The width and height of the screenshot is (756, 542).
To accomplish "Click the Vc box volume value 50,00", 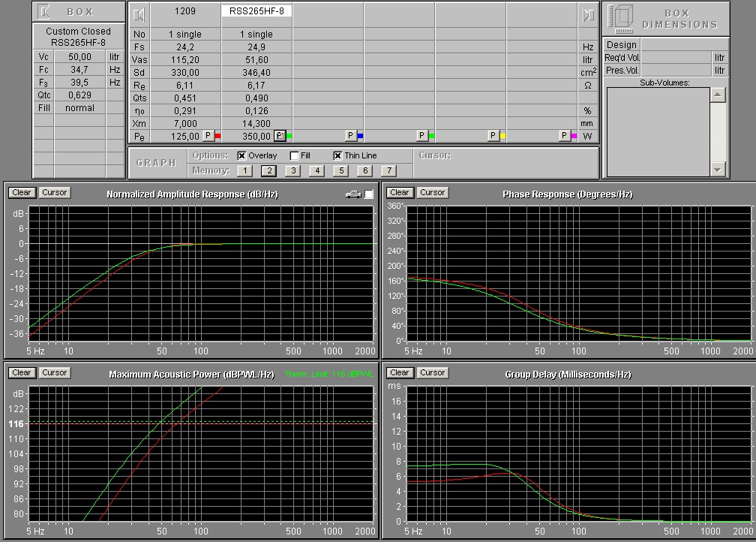I will [x=79, y=57].
